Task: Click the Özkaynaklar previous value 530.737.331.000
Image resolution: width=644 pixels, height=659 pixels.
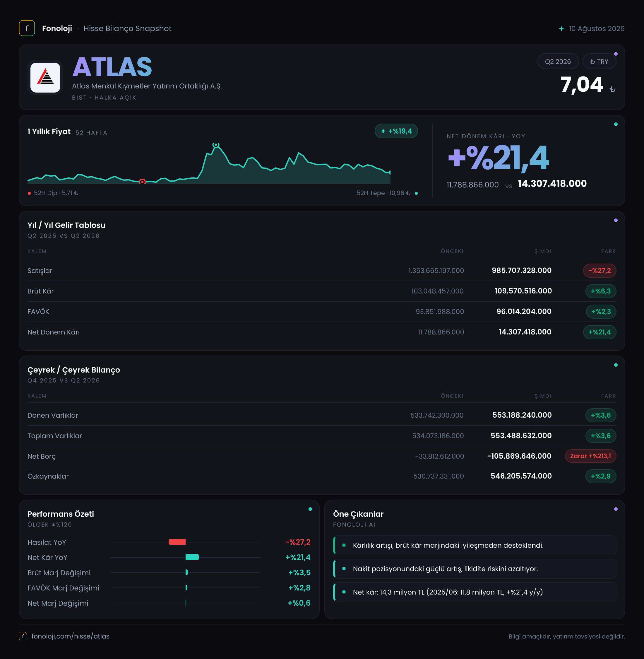Action: pos(438,476)
